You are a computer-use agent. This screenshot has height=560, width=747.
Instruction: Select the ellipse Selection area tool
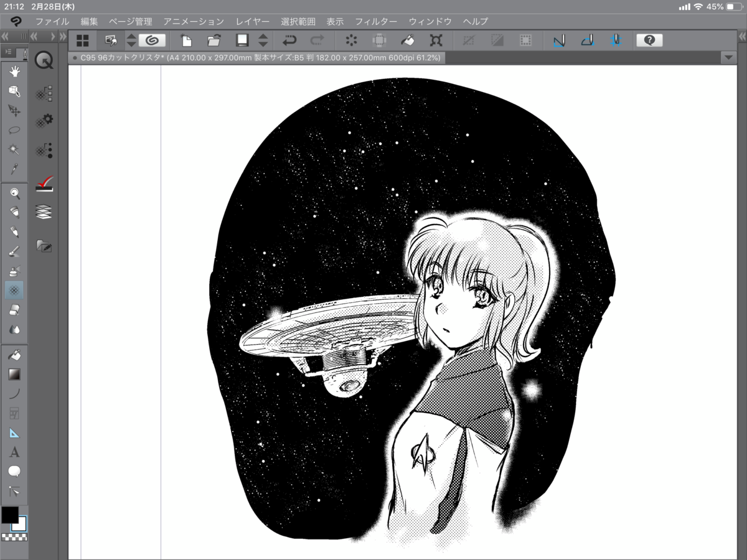tap(14, 130)
